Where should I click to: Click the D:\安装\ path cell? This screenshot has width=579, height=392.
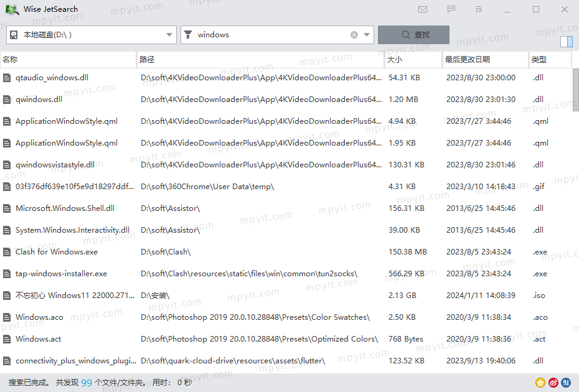point(155,296)
